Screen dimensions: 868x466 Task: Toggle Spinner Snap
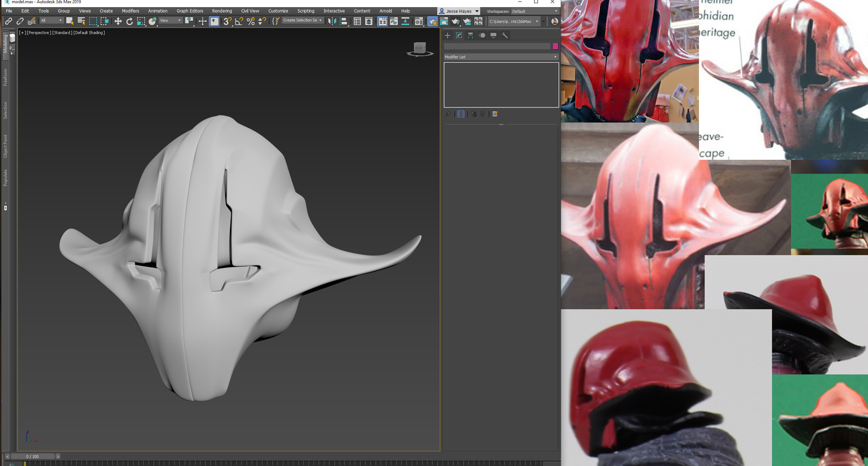[x=262, y=21]
